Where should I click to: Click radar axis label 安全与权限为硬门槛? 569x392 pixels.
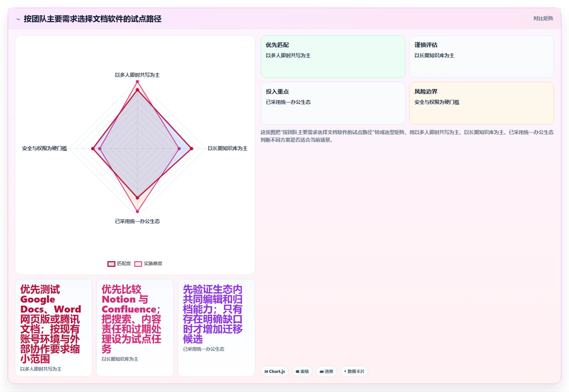tap(44, 148)
